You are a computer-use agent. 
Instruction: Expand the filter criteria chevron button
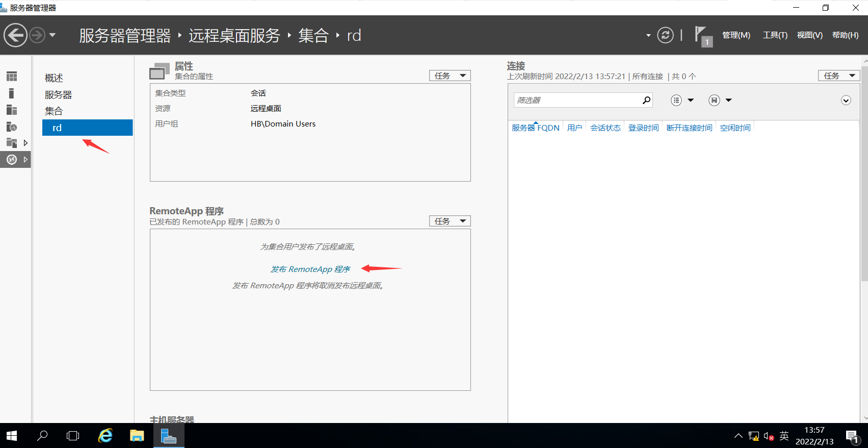846,101
